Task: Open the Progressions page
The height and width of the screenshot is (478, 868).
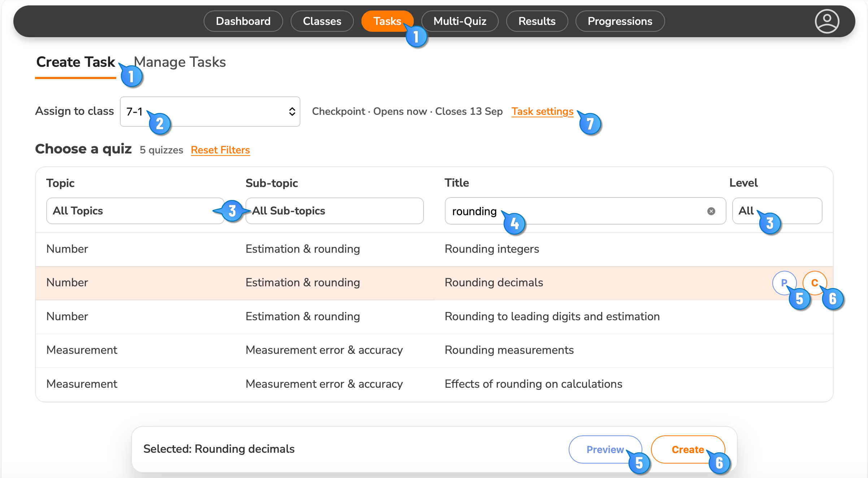Action: [x=620, y=21]
